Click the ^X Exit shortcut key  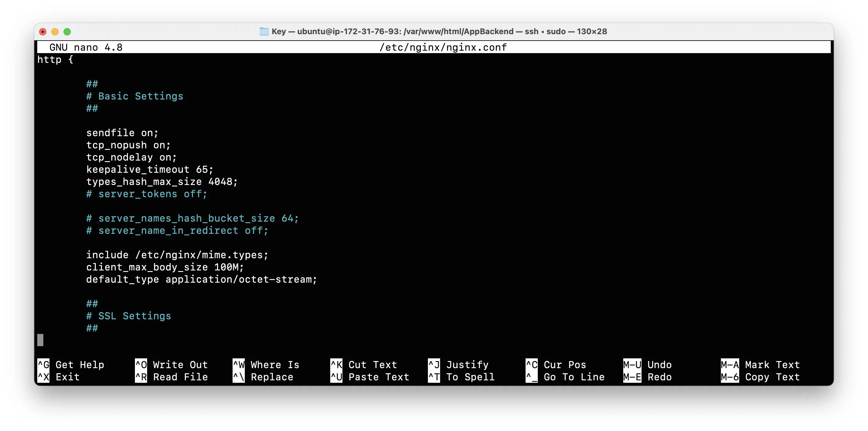tap(43, 377)
